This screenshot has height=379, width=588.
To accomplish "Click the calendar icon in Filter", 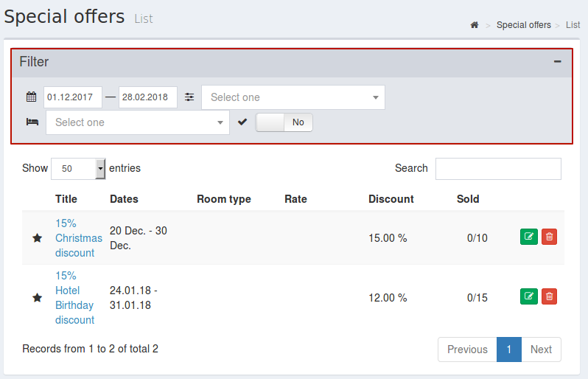I will pyautogui.click(x=32, y=97).
